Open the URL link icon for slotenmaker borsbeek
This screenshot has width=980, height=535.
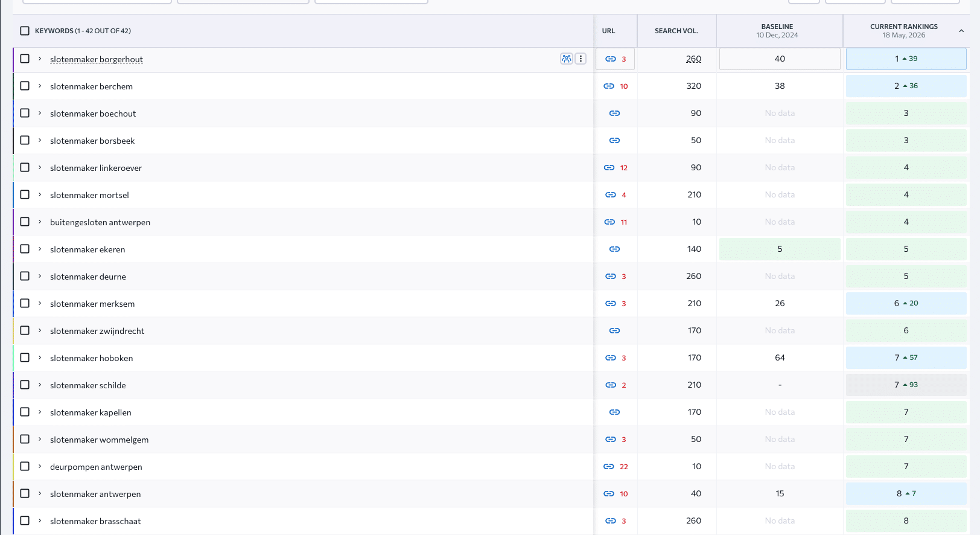point(614,141)
